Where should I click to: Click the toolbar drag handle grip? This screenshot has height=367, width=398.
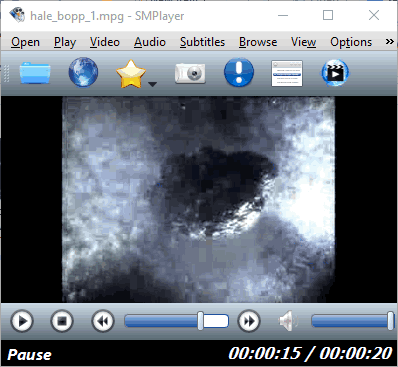[6, 73]
